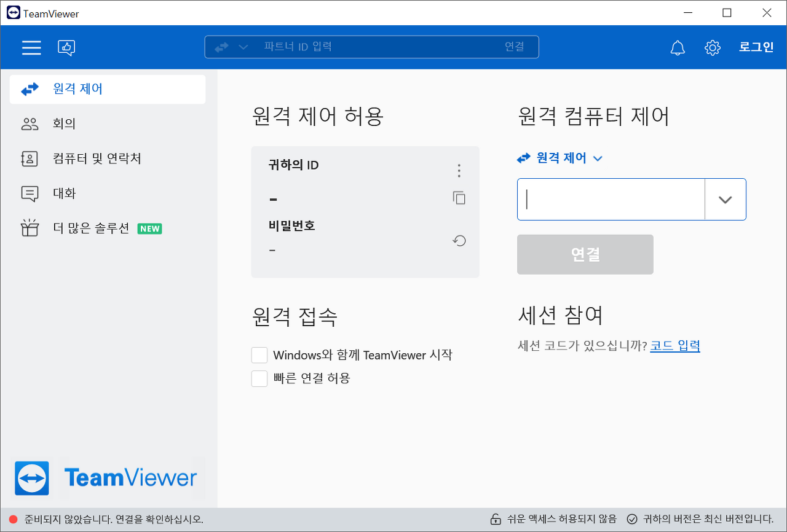Open the 대화 sidebar tab

pyautogui.click(x=108, y=194)
